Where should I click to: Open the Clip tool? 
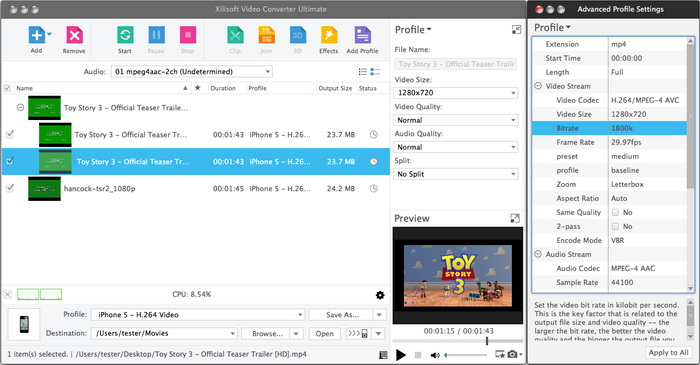[235, 35]
